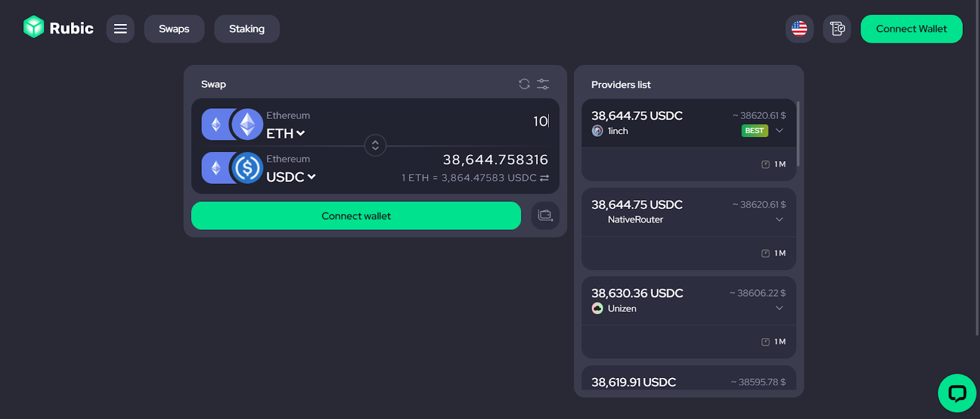Screen dimensions: 980x419
Task: Switch source and target tokens
Action: click(x=375, y=146)
